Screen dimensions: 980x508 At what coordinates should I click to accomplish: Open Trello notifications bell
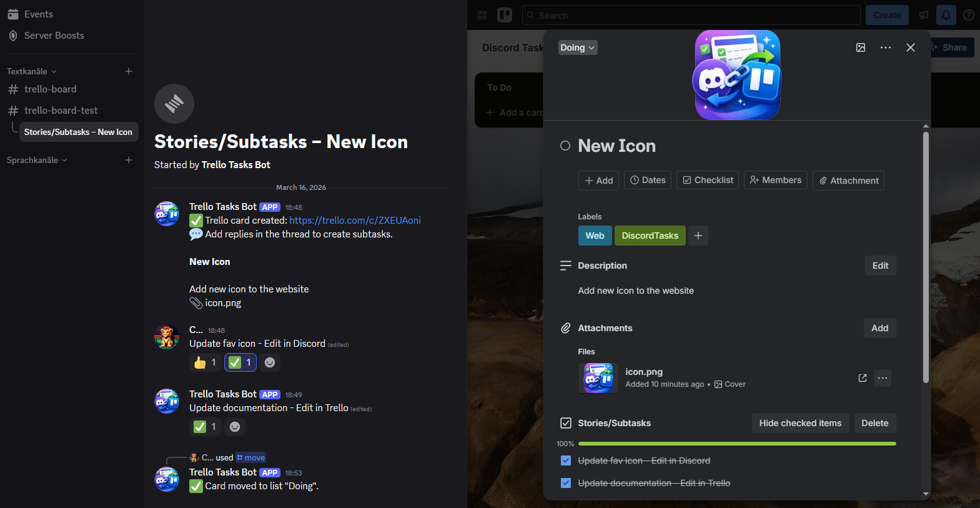[x=946, y=15]
